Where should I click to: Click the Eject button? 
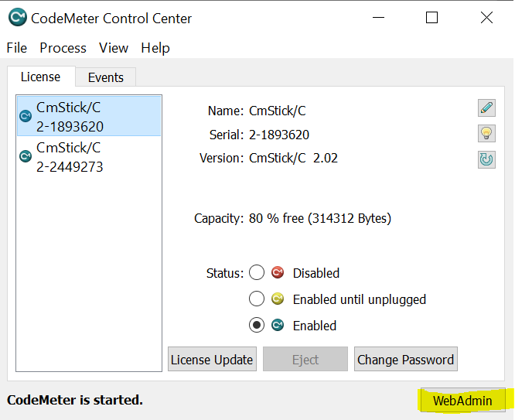click(305, 359)
